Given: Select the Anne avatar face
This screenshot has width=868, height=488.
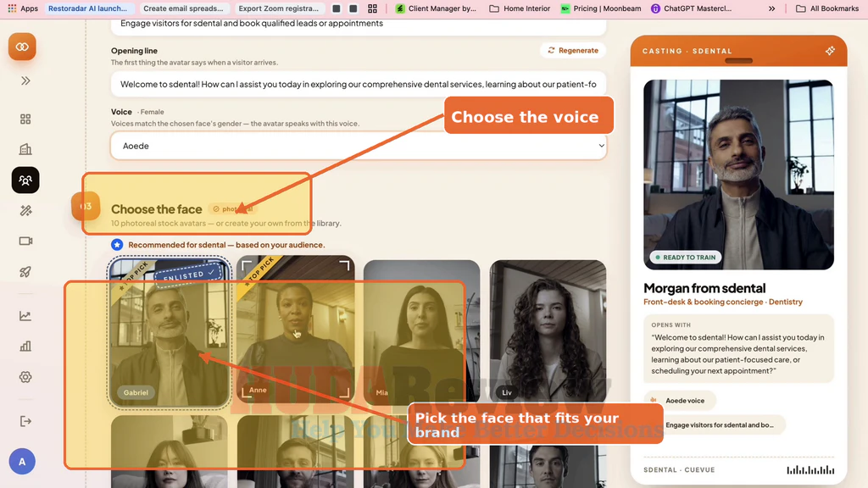Looking at the screenshot, I should coord(296,328).
